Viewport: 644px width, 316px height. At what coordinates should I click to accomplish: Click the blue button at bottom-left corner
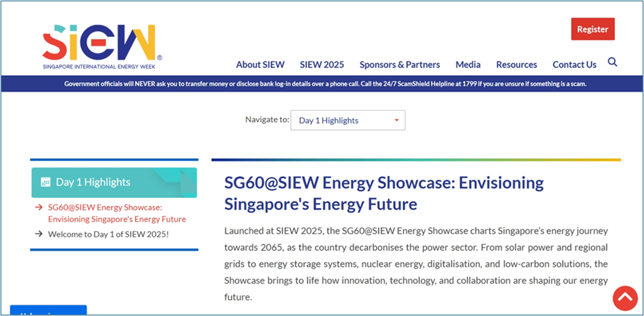[x=48, y=311]
